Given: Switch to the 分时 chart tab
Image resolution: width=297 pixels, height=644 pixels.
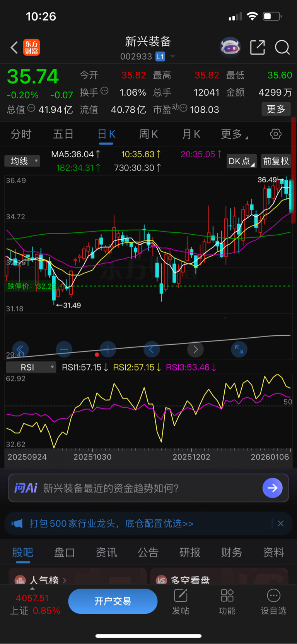Looking at the screenshot, I should 21,134.
